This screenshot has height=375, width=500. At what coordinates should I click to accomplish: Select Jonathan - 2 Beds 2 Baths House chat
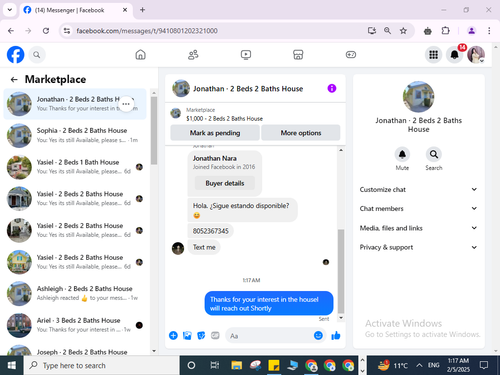pyautogui.click(x=75, y=104)
